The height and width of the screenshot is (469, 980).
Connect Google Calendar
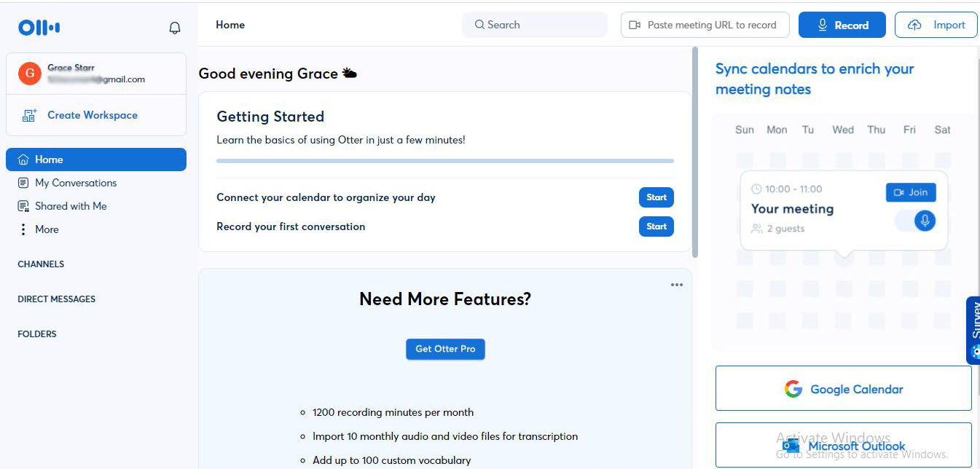coord(844,389)
